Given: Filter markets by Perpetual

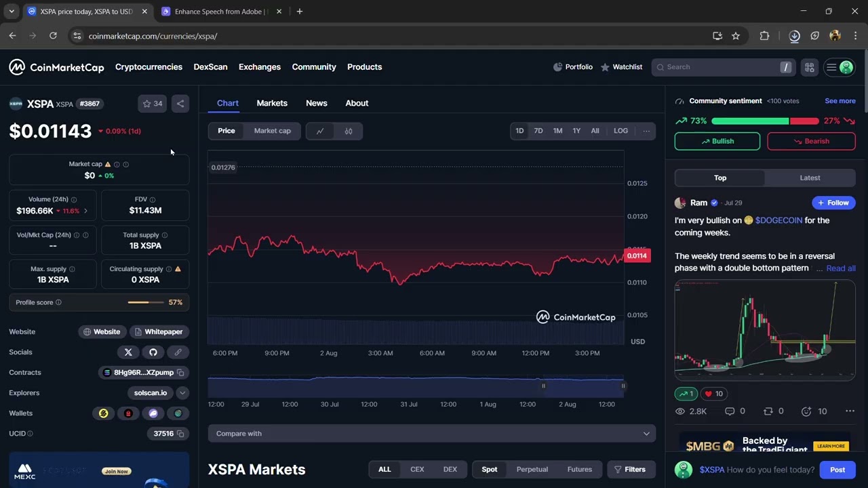Looking at the screenshot, I should [532, 469].
